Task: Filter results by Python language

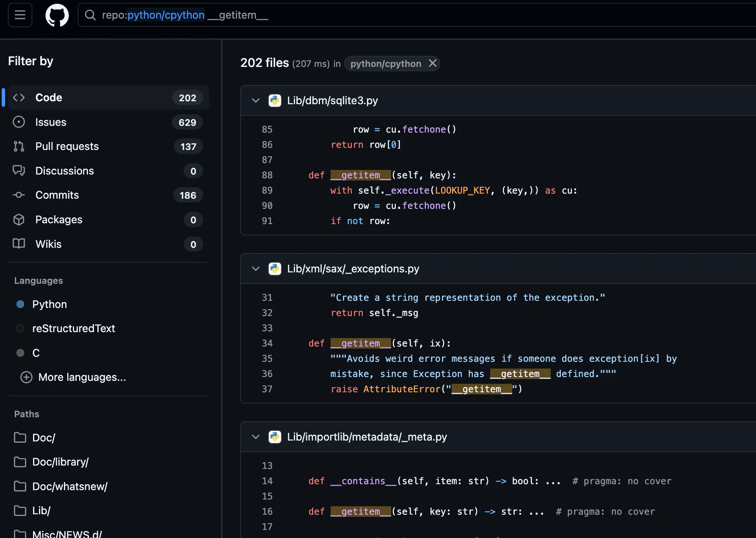Action: coord(50,305)
